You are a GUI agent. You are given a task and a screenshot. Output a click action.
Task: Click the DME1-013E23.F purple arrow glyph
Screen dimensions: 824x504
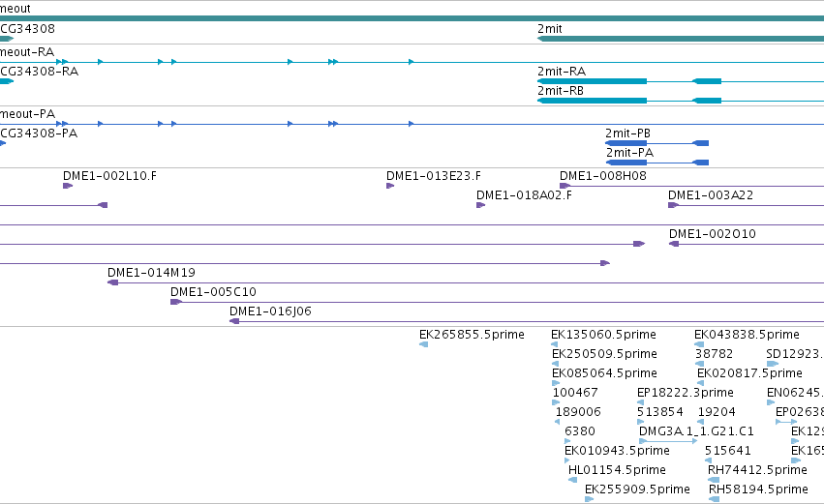pyautogui.click(x=390, y=186)
